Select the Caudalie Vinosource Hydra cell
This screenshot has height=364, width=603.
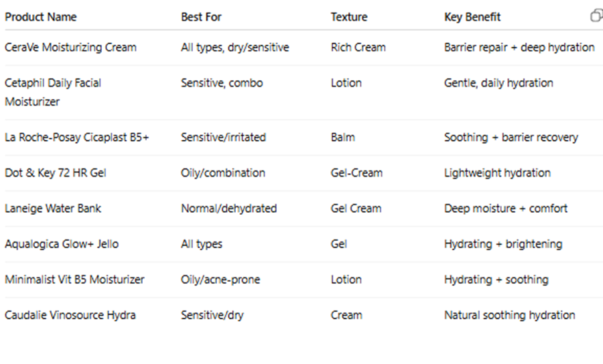[x=70, y=314]
